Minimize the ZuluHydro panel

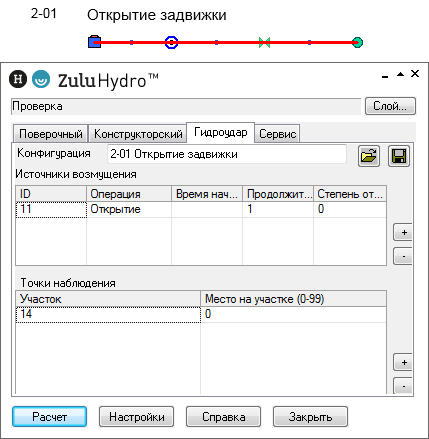385,76
